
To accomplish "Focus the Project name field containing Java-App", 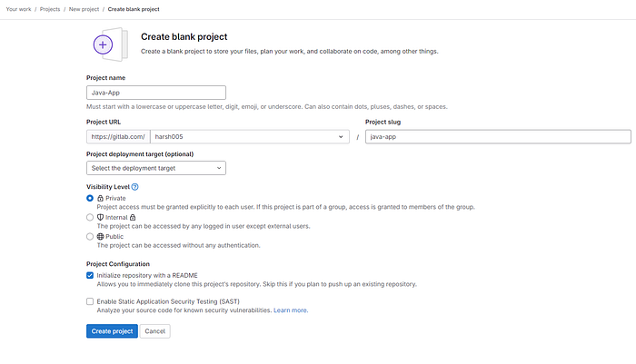I will (x=156, y=93).
